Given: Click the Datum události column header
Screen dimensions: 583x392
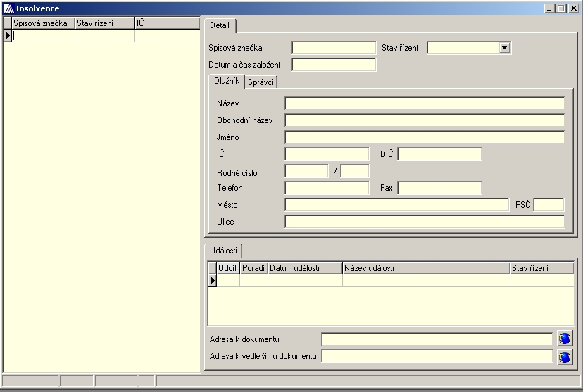Looking at the screenshot, I should coord(305,268).
